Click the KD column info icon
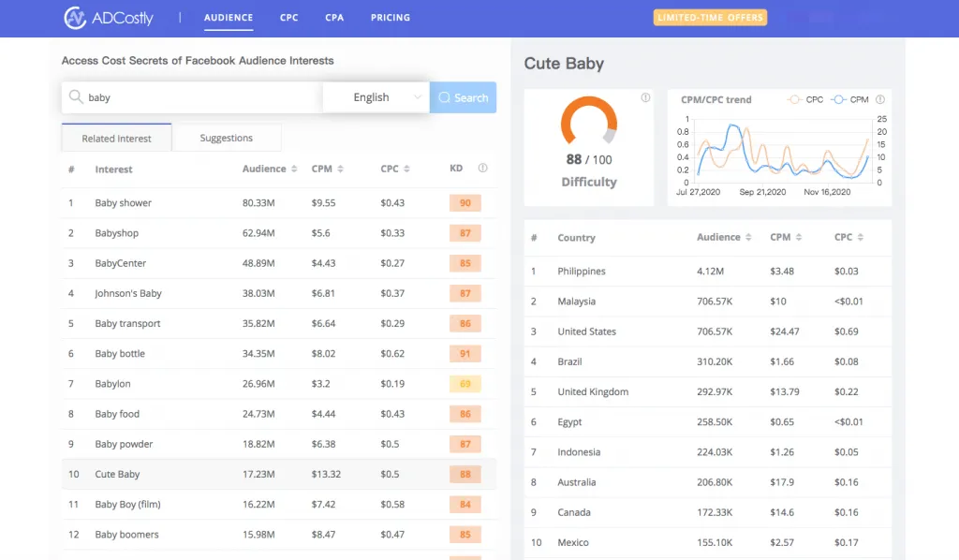The image size is (959, 560). click(x=482, y=169)
